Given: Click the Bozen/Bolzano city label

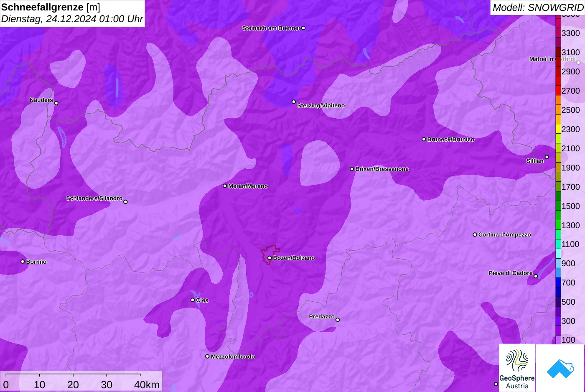Looking at the screenshot, I should [294, 258].
